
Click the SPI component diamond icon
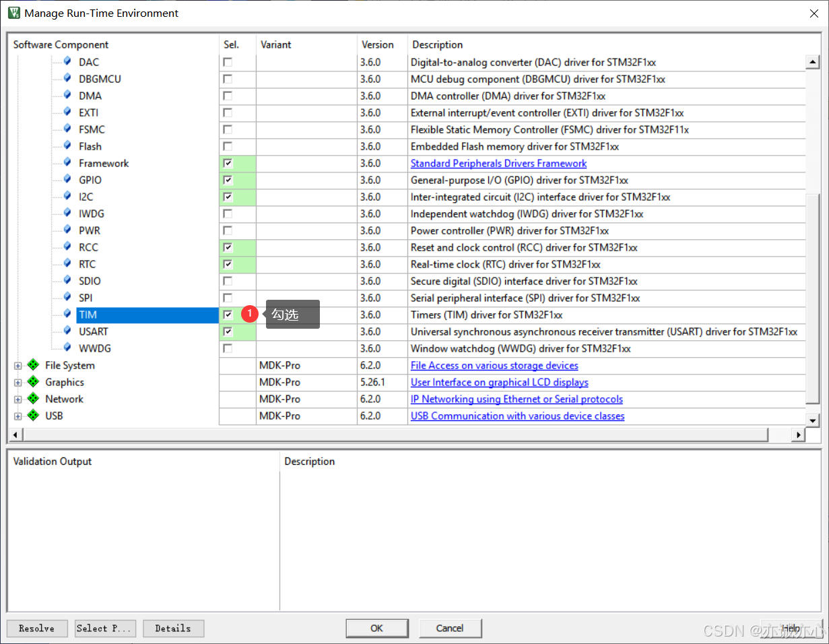click(67, 297)
